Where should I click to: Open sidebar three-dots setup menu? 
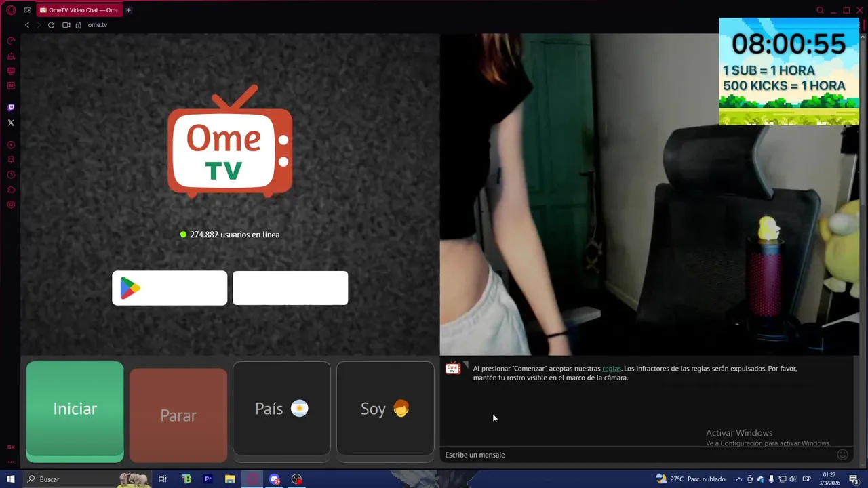coord(11,462)
